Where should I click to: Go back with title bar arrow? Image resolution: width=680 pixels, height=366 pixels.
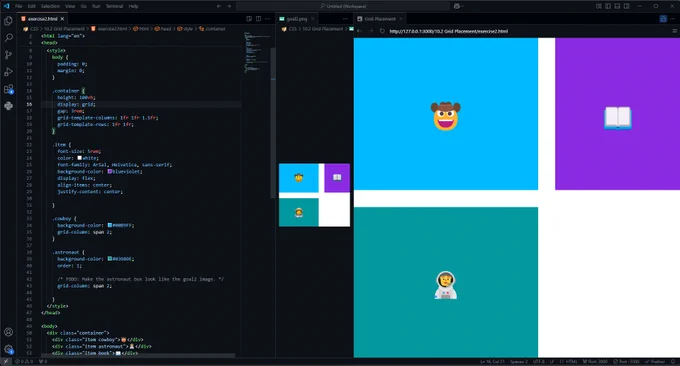pyautogui.click(x=219, y=6)
